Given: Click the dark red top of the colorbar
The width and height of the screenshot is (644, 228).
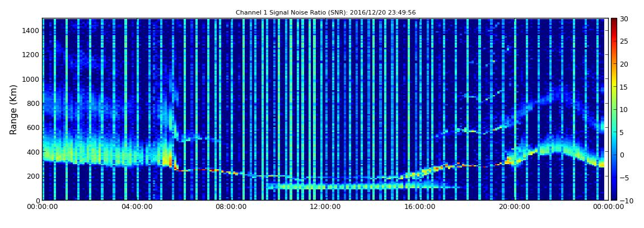Looking at the screenshot, I should [614, 22].
